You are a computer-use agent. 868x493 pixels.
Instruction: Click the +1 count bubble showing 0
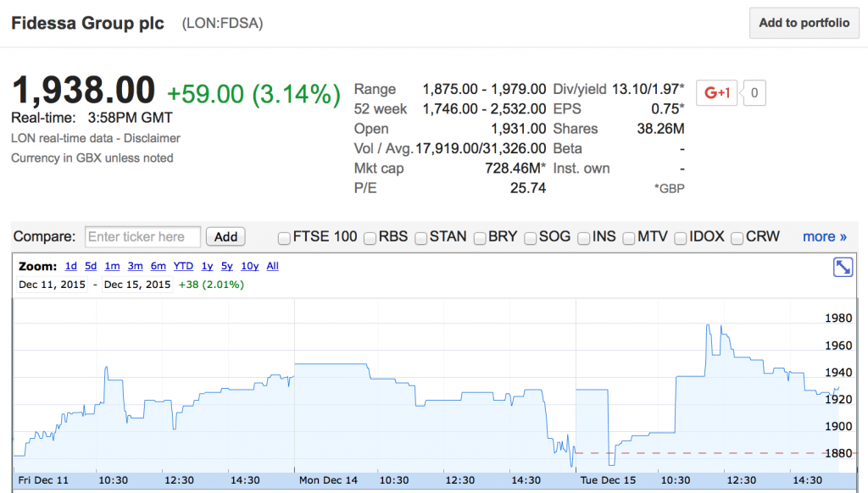754,93
